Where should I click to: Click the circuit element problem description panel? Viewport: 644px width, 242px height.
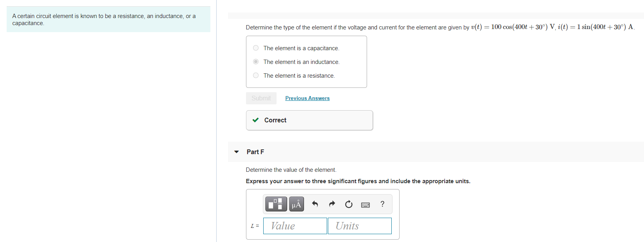coord(109,19)
